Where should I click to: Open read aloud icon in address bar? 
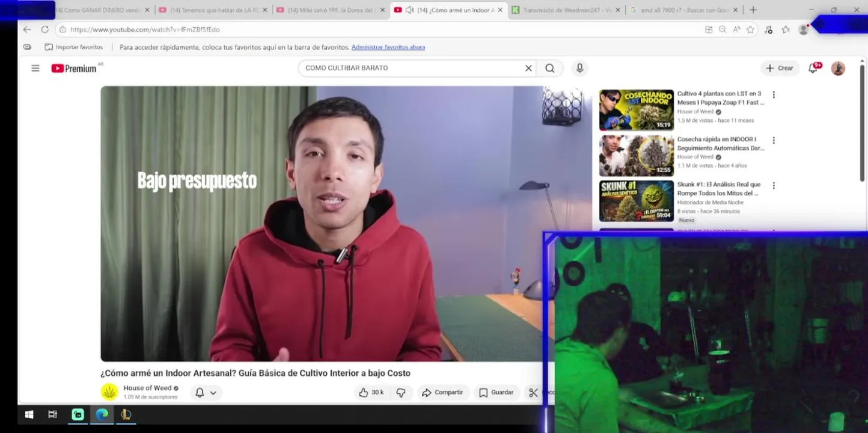pyautogui.click(x=736, y=29)
